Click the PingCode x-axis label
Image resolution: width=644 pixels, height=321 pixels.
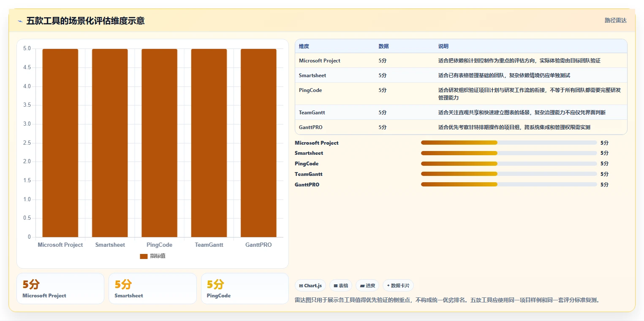[159, 245]
